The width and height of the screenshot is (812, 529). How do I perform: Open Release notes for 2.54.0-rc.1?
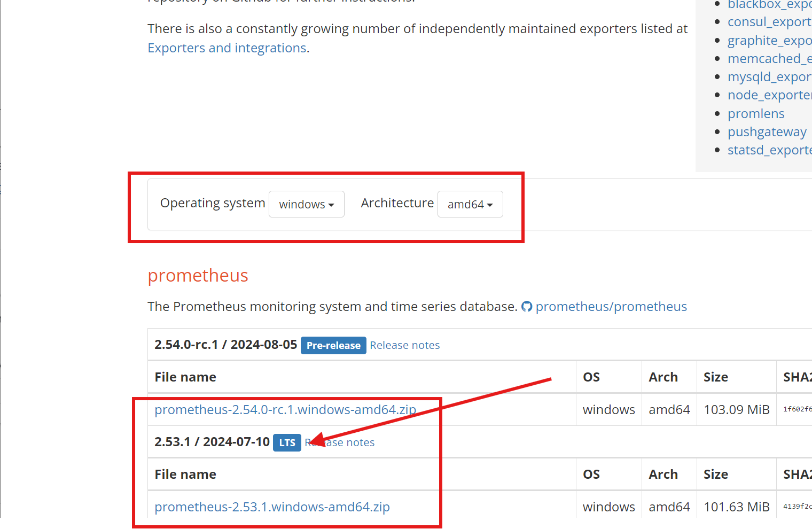pos(405,346)
